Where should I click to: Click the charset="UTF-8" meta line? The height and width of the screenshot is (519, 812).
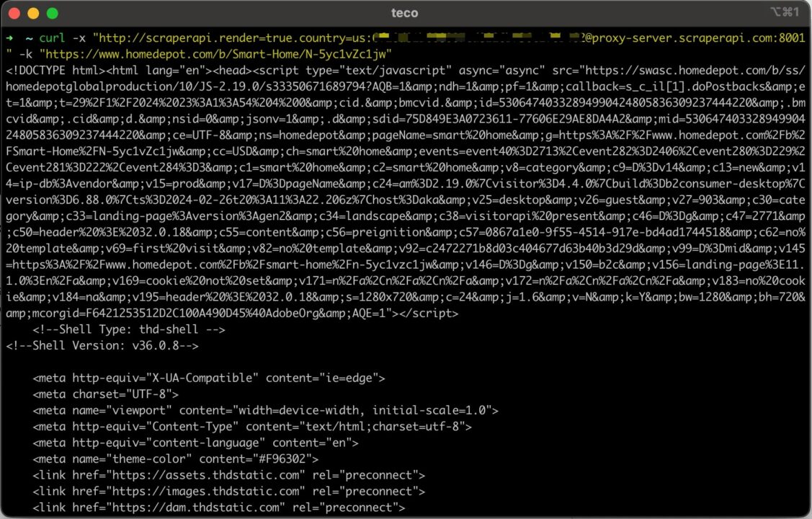click(106, 394)
